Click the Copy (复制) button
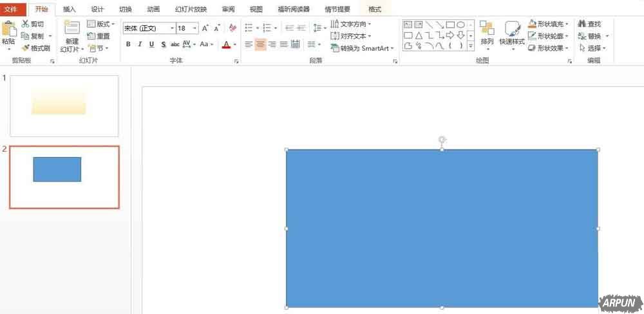 tap(33, 36)
